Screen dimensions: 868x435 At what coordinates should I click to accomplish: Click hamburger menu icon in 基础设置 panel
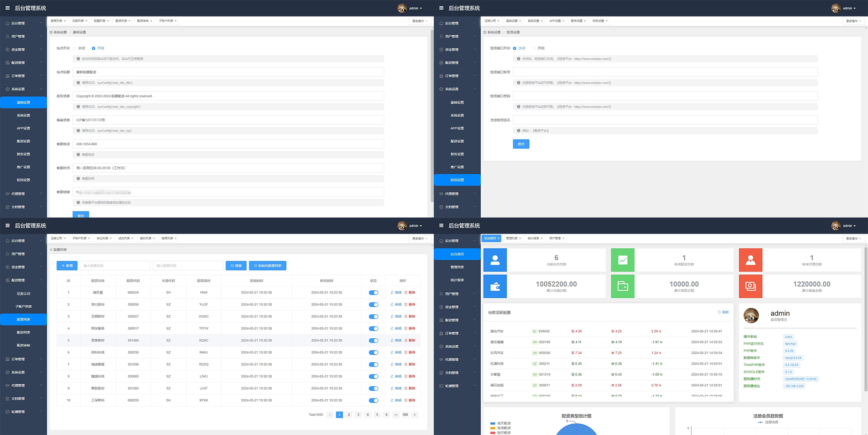point(7,8)
